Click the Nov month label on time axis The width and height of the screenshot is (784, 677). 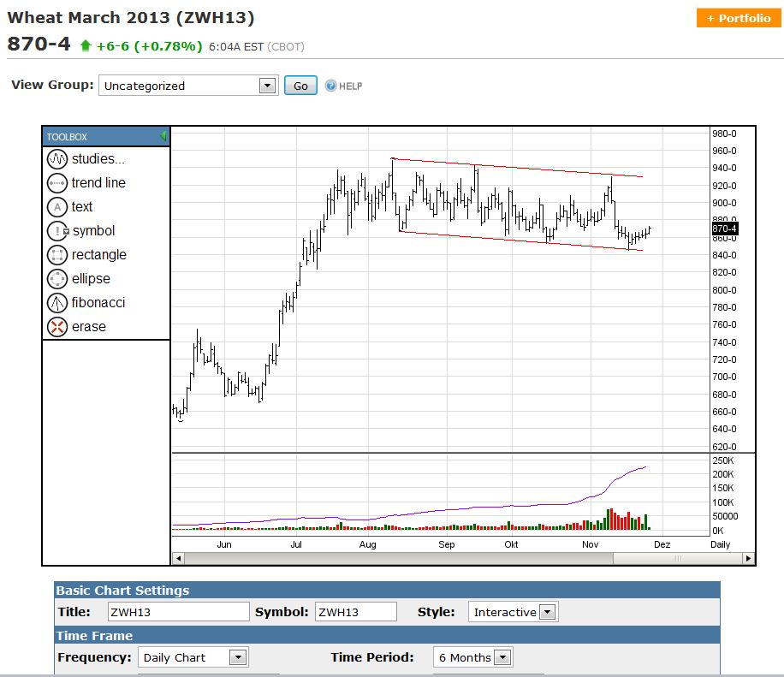pyautogui.click(x=590, y=544)
